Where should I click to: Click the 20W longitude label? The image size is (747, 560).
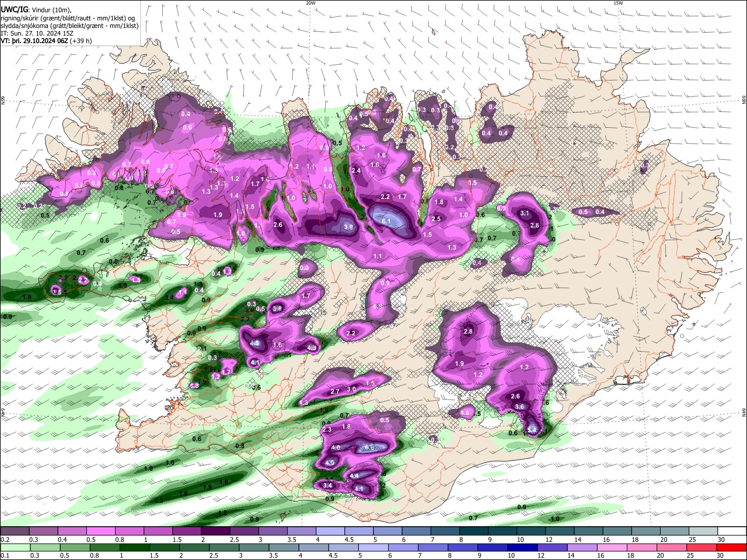(x=310, y=3)
